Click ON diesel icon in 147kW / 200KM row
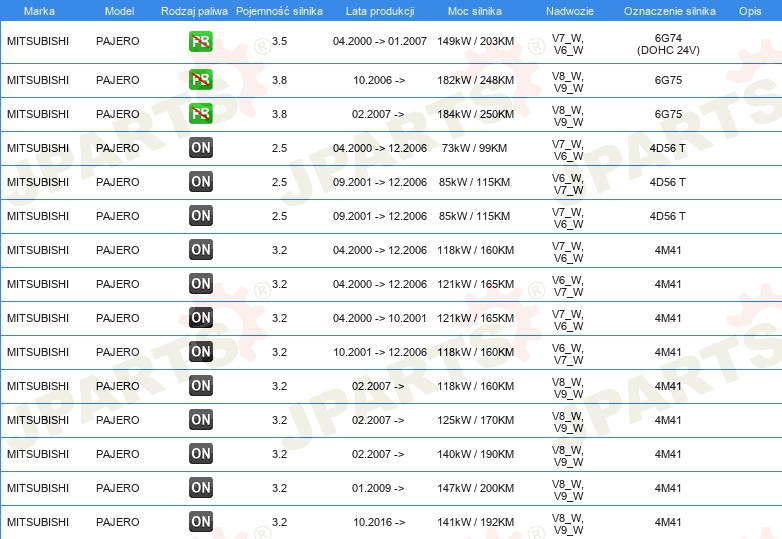Screen dimensions: 782x539 (x=200, y=488)
